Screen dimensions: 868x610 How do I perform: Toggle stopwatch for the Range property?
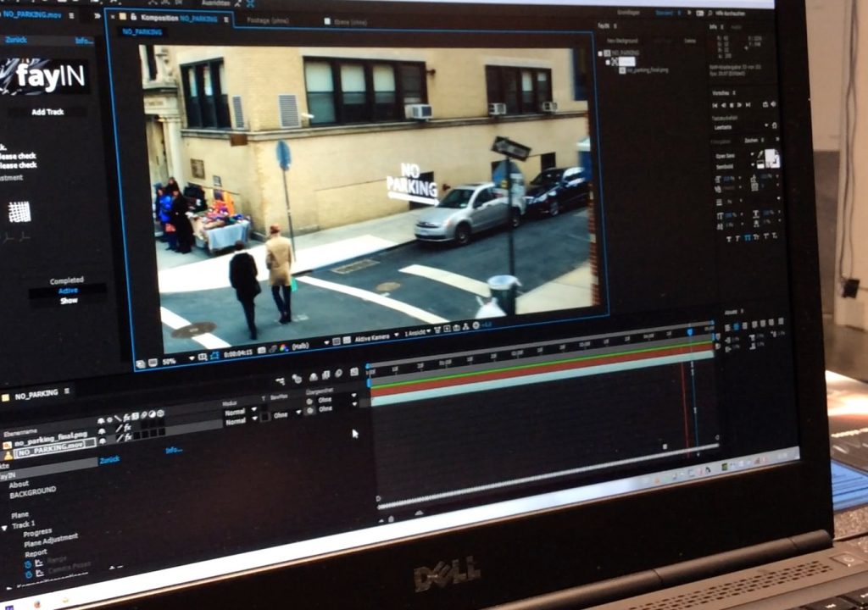click(x=28, y=565)
